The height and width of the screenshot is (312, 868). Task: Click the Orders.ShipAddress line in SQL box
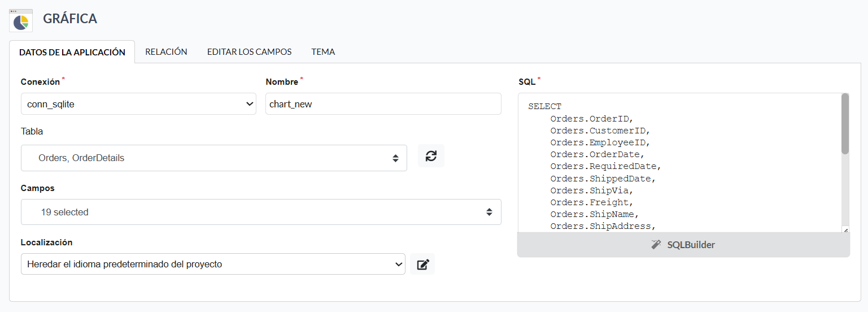603,226
